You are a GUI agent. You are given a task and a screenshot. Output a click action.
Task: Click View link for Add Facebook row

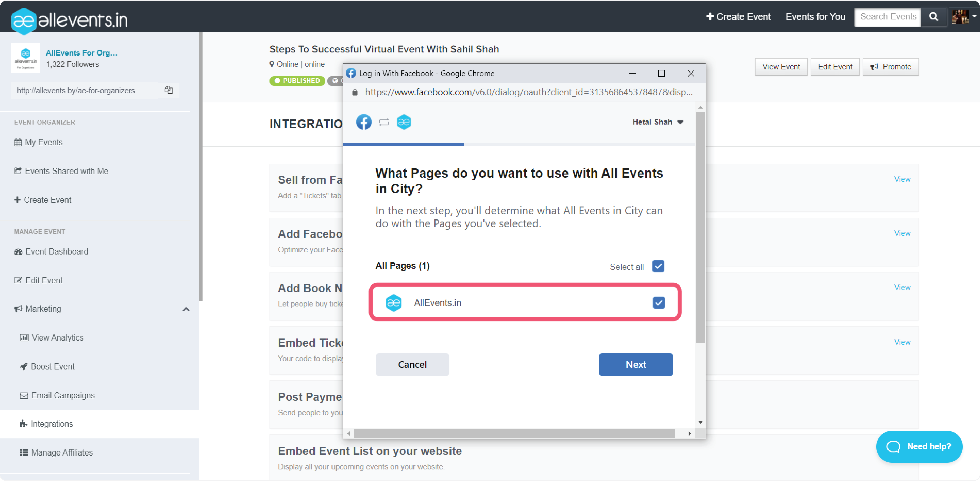coord(902,233)
